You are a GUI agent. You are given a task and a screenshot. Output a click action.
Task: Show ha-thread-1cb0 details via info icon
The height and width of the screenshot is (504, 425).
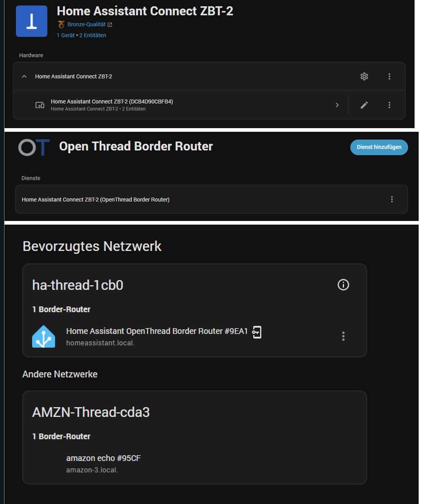click(x=343, y=285)
